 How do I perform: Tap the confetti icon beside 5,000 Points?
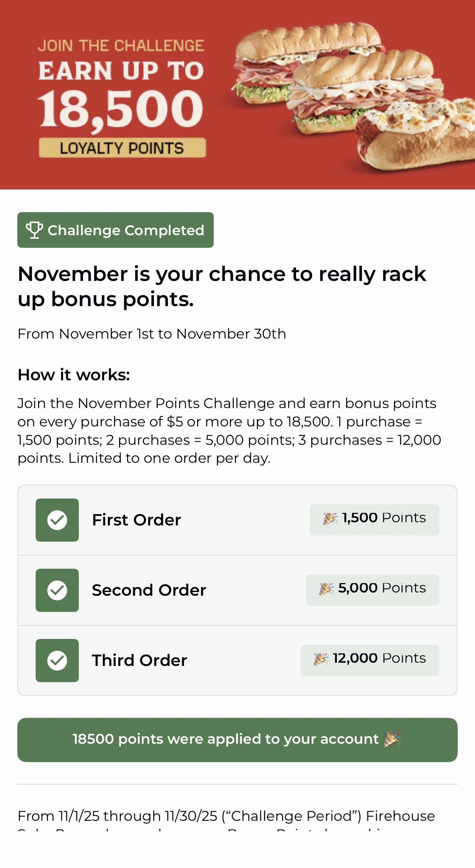(x=326, y=589)
